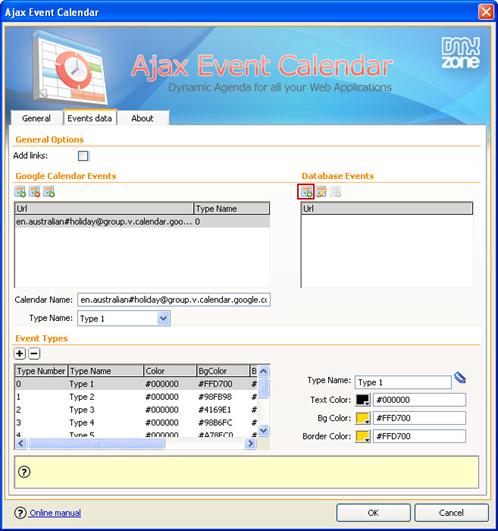The height and width of the screenshot is (531, 498).
Task: Add a new event type with plus
Action: tap(20, 354)
